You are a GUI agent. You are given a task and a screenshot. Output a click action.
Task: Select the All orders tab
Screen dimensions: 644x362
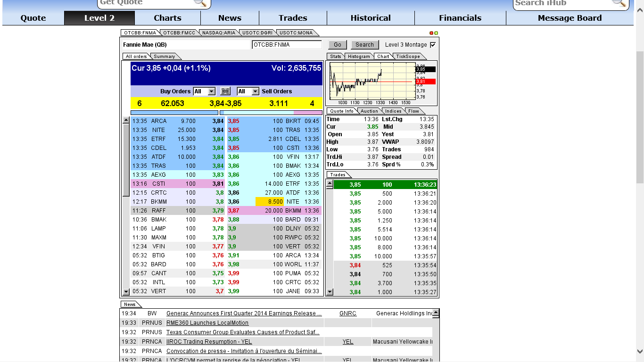coord(136,57)
